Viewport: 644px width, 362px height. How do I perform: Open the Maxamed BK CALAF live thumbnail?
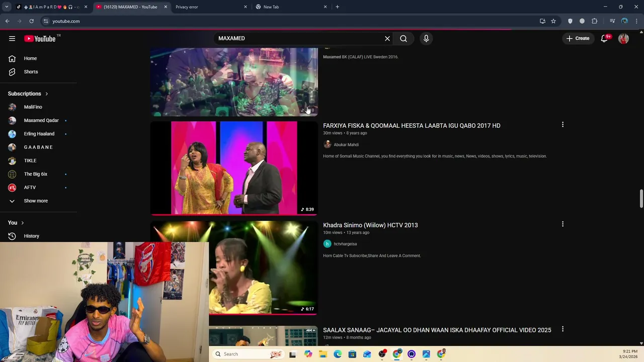tap(234, 82)
